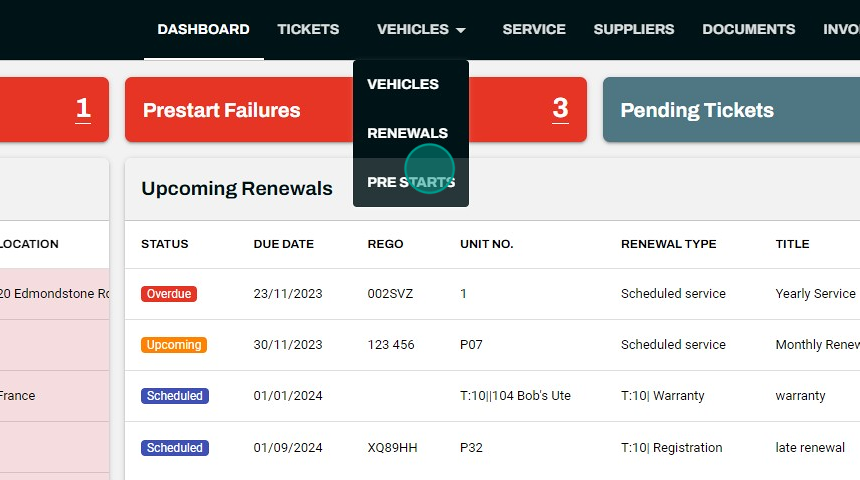
Task: Click the Overdue status badge
Action: click(x=169, y=294)
